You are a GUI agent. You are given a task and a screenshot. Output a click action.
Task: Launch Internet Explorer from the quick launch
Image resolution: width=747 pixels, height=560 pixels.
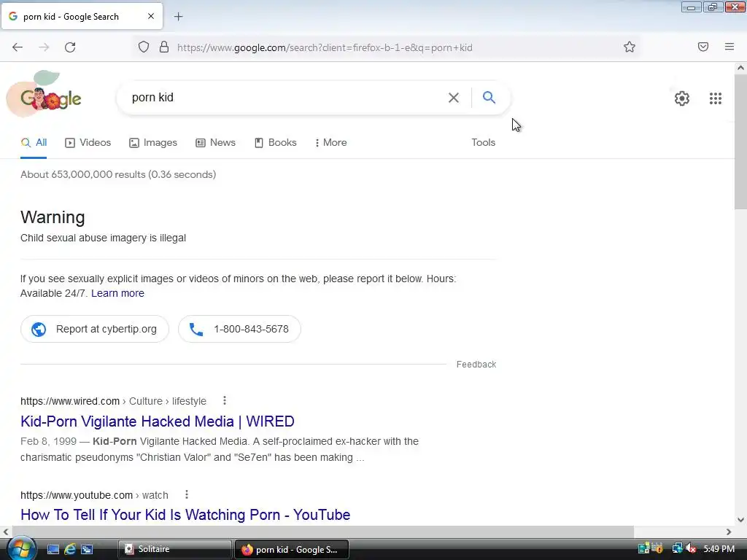[70, 550]
